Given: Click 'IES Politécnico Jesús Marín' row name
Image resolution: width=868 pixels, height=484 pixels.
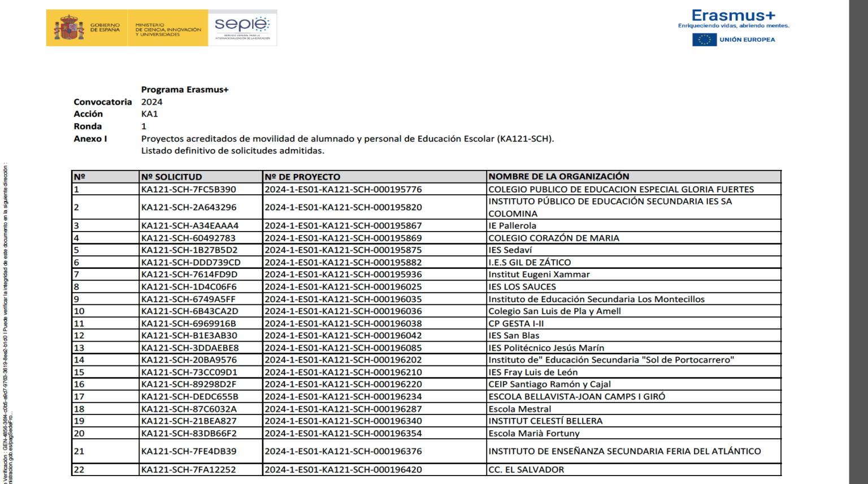Looking at the screenshot, I should pos(546,348).
